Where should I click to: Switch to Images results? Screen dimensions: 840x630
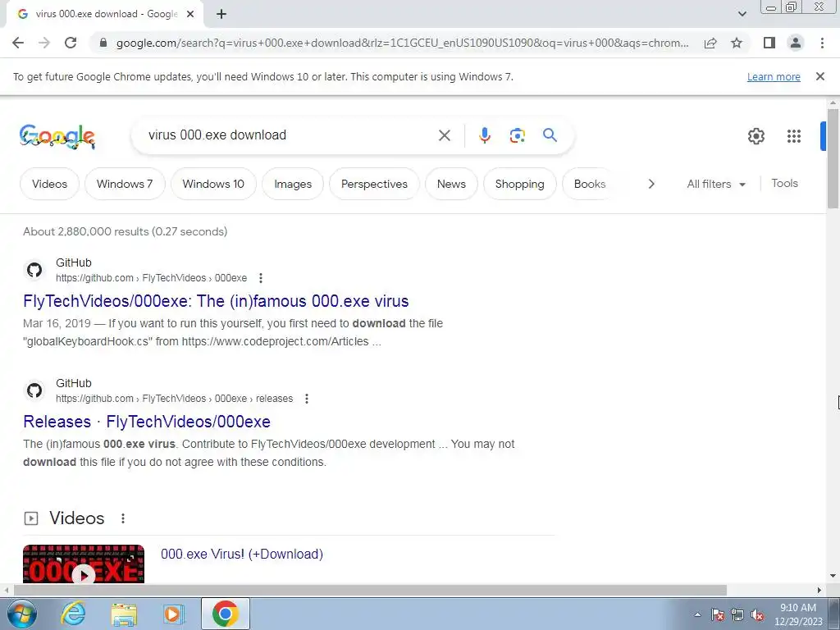[x=293, y=184]
